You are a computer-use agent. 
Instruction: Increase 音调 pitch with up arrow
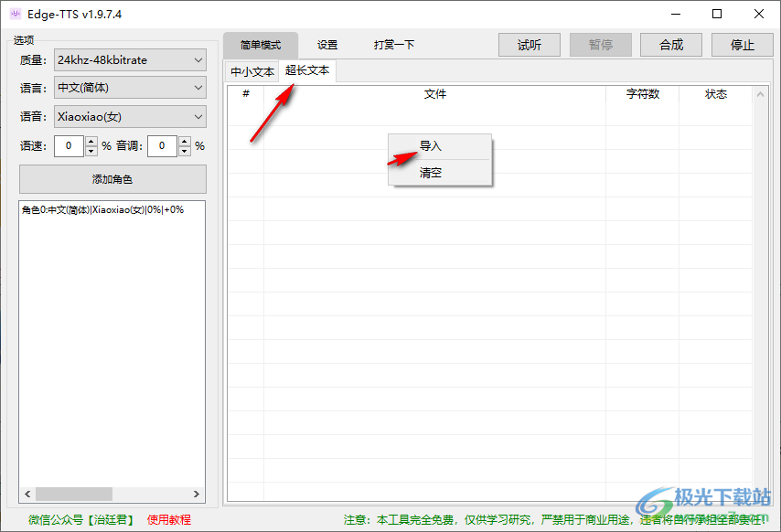[185, 141]
